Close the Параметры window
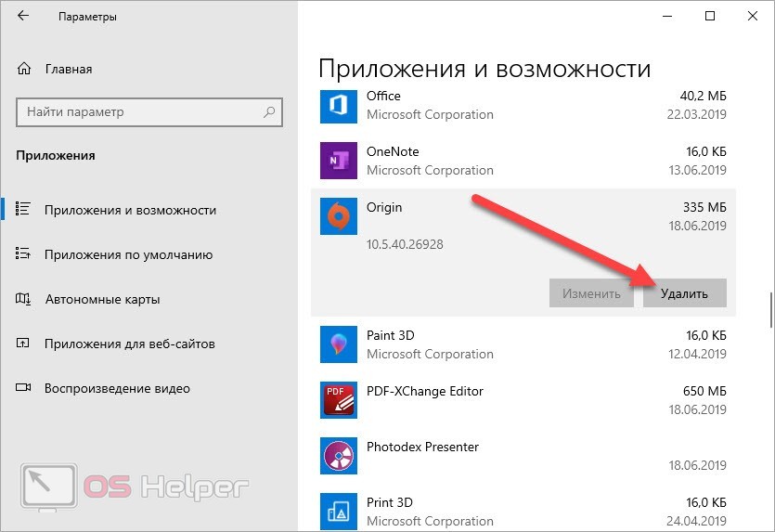This screenshot has height=532, width=775. 753,17
